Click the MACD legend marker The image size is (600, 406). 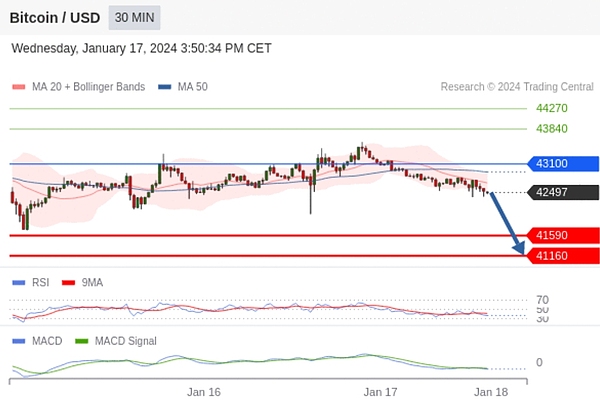(x=18, y=341)
